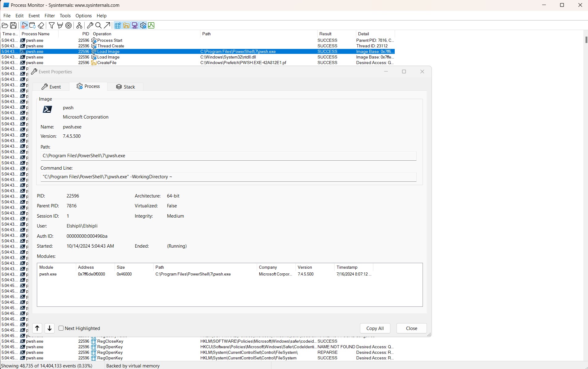Open the File menu
The width and height of the screenshot is (588, 369).
click(7, 15)
